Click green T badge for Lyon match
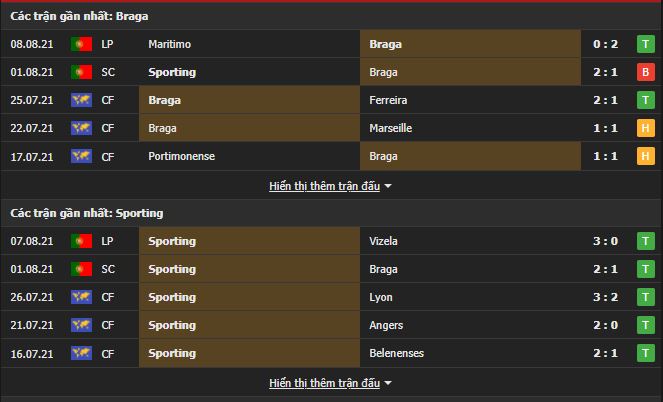Viewport: 663px width, 402px height. (644, 297)
